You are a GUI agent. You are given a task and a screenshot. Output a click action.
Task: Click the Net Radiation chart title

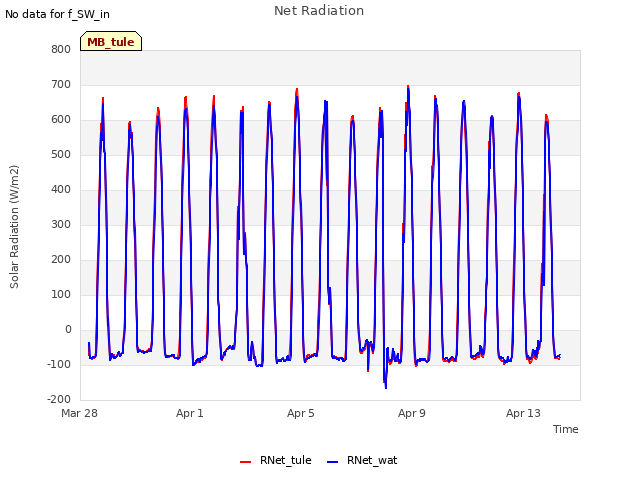[319, 11]
